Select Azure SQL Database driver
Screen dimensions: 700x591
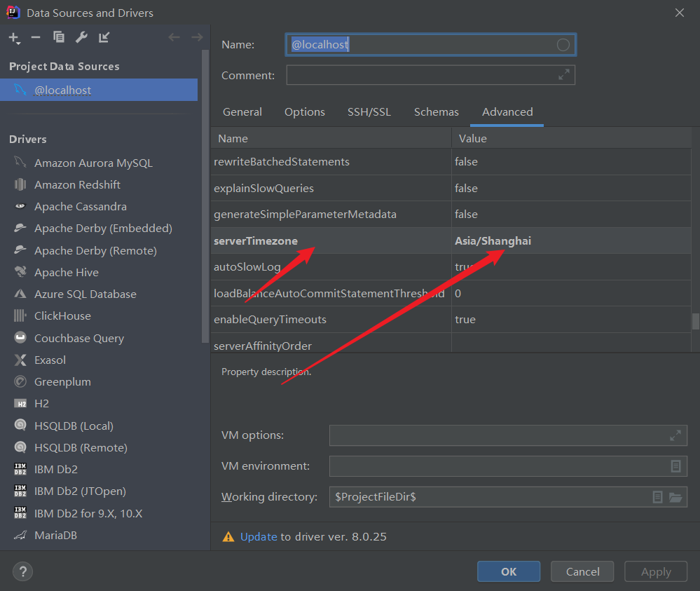click(85, 294)
